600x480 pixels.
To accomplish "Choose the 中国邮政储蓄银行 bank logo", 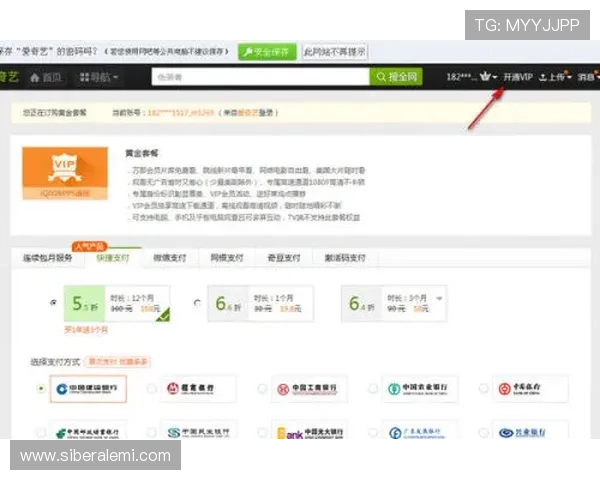I will coord(88,430).
